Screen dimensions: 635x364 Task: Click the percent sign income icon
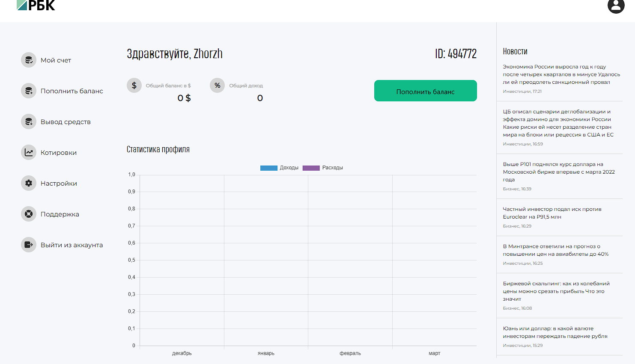[218, 86]
